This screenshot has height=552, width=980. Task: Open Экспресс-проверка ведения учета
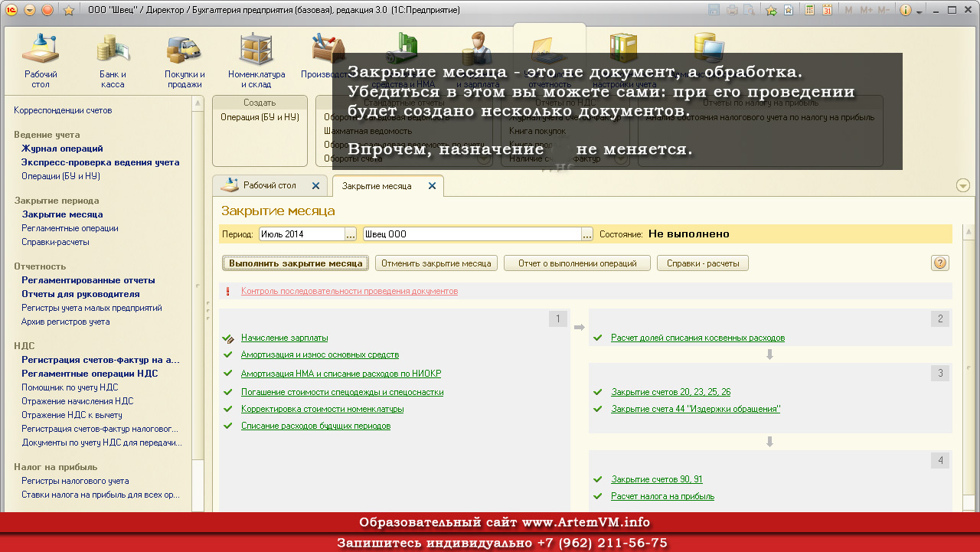(100, 162)
